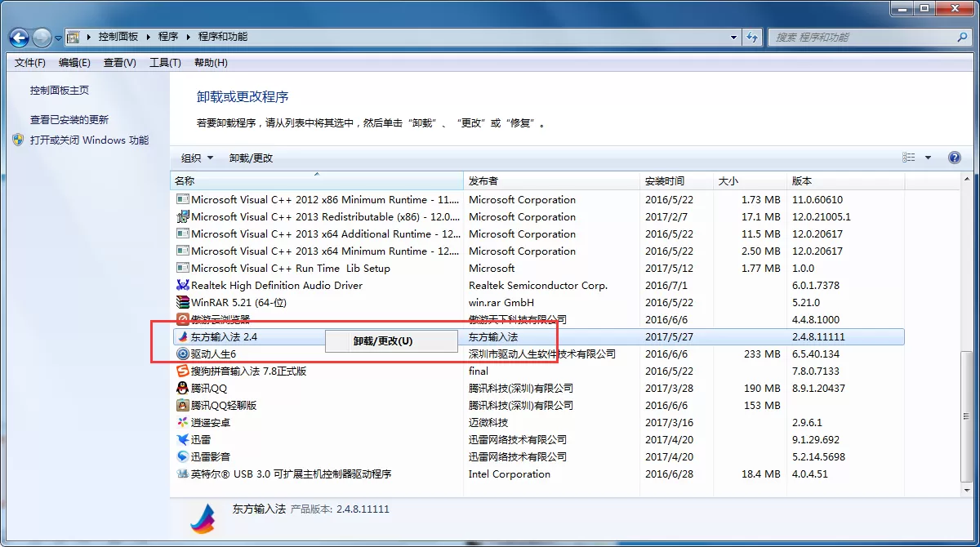Image resolution: width=980 pixels, height=547 pixels.
Task: Click install date 2017/2/7
Action: 666,216
